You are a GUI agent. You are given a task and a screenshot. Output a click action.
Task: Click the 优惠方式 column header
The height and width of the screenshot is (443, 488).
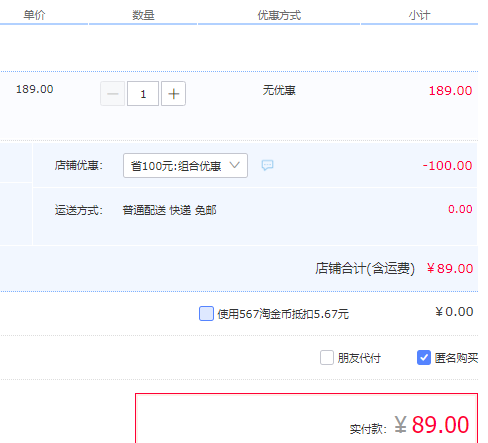pyautogui.click(x=279, y=15)
